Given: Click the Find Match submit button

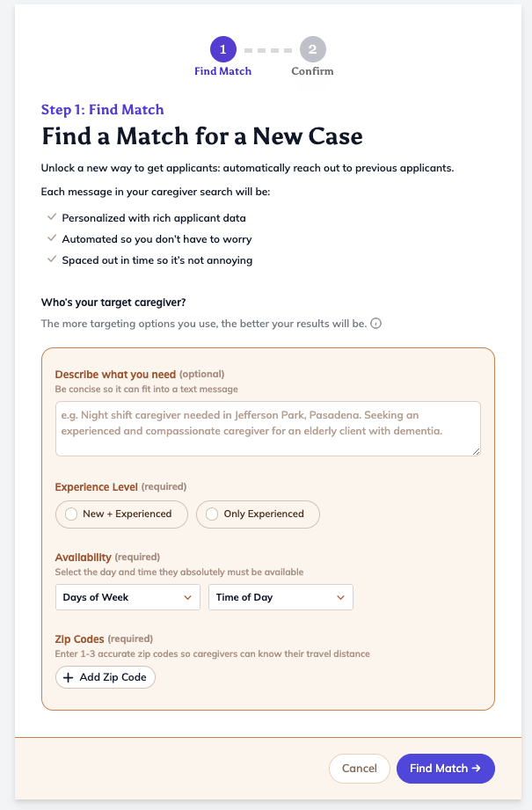Looking at the screenshot, I should click(x=446, y=768).
